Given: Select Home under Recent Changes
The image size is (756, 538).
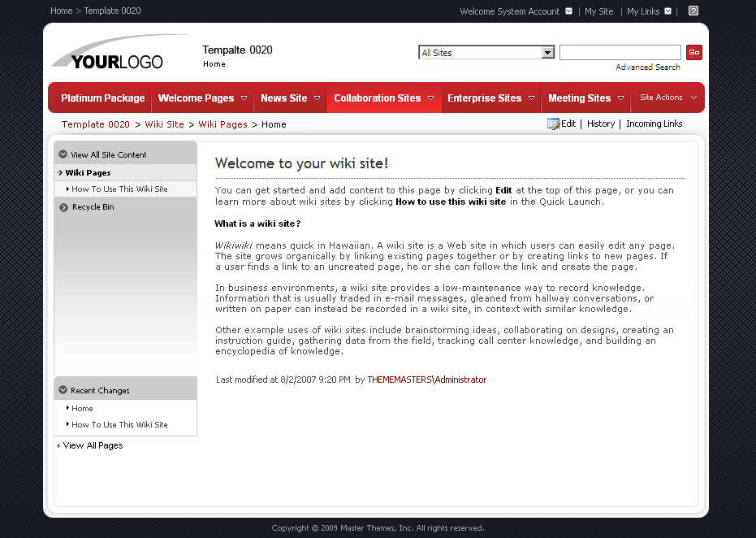Looking at the screenshot, I should point(82,408).
